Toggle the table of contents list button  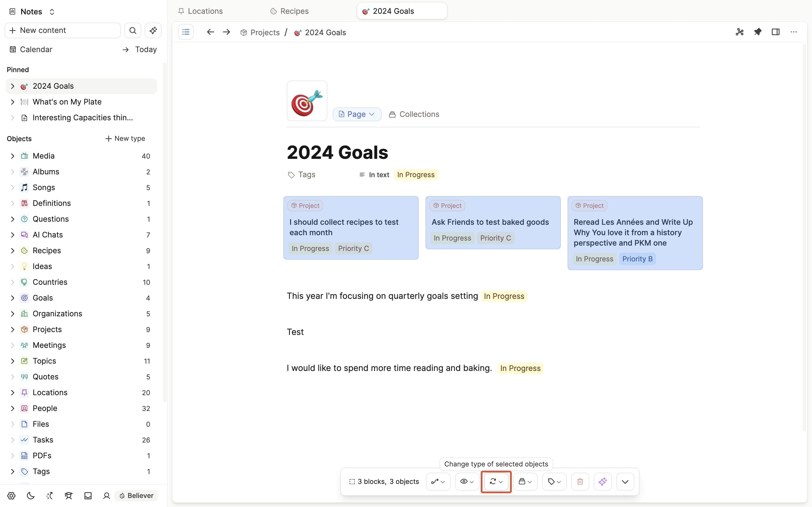tap(186, 32)
